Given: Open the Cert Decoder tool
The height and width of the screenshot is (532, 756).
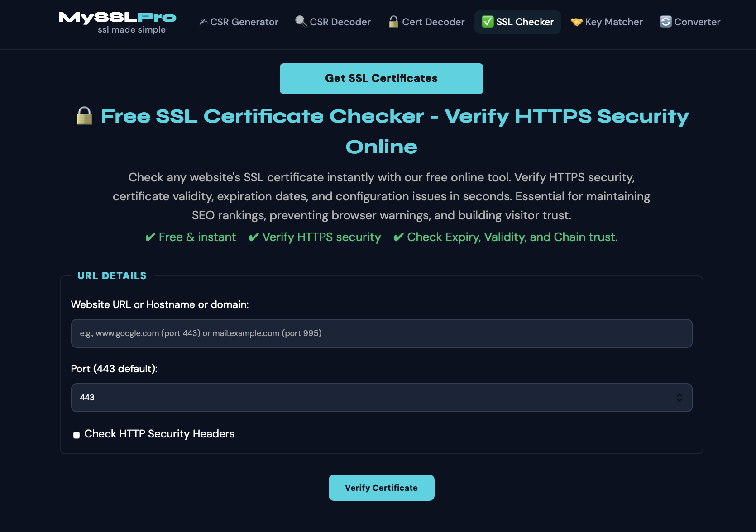Looking at the screenshot, I should coord(427,22).
